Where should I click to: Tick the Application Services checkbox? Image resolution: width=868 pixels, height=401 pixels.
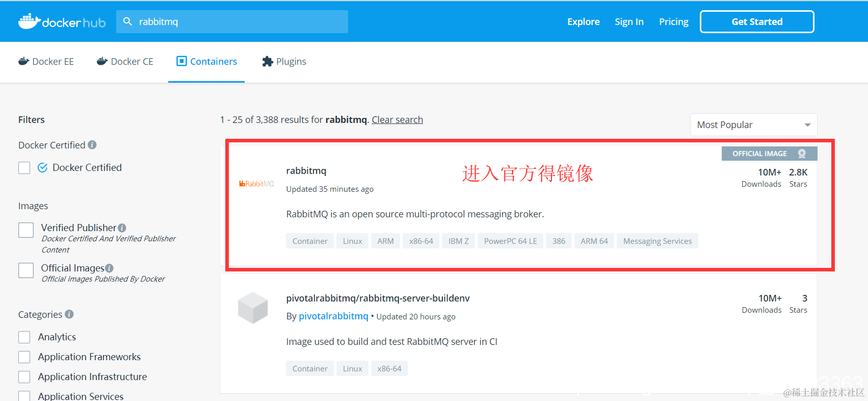(24, 396)
